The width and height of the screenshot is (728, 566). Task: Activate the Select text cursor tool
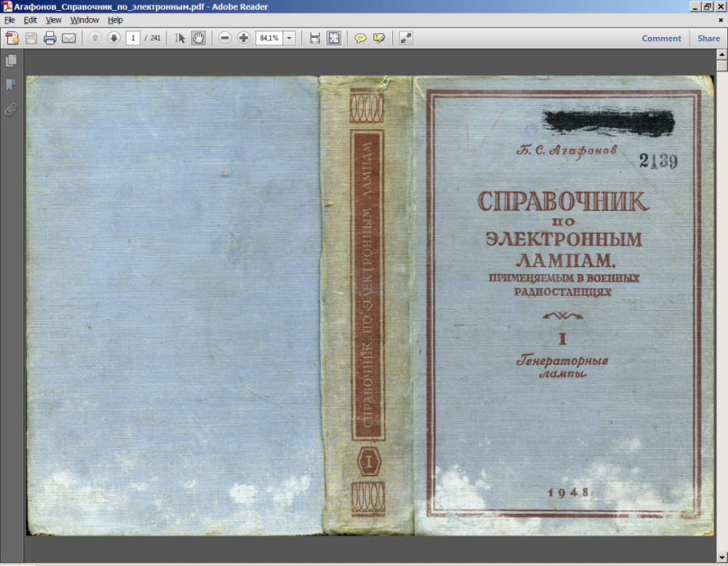coord(181,39)
